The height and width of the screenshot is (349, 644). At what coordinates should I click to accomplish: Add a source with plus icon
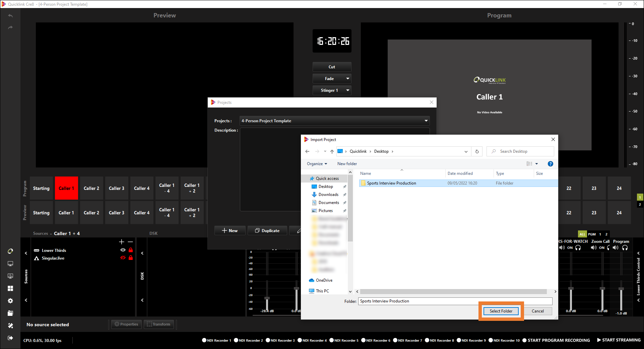pyautogui.click(x=122, y=242)
